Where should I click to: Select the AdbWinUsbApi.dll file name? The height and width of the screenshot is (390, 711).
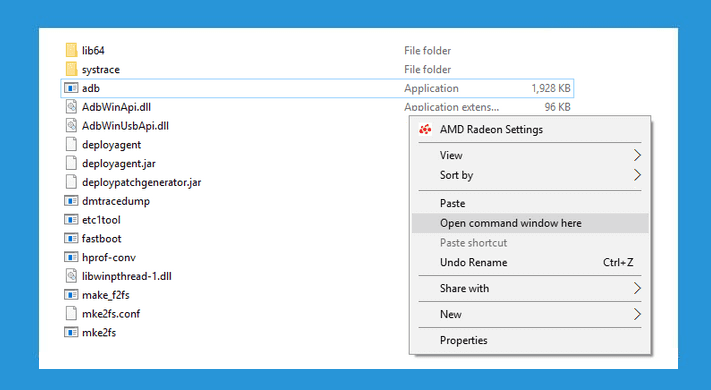click(x=125, y=126)
